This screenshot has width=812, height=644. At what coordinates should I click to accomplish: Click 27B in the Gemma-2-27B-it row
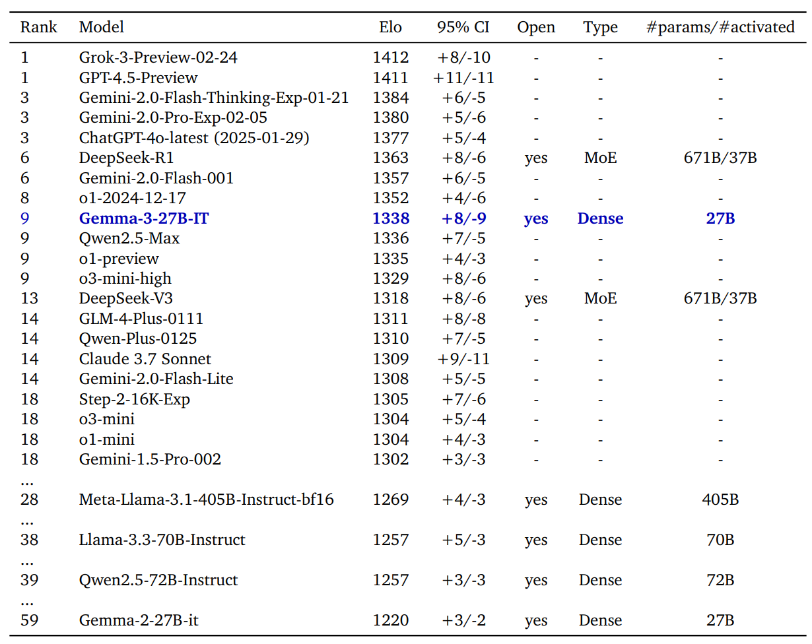pos(720,620)
